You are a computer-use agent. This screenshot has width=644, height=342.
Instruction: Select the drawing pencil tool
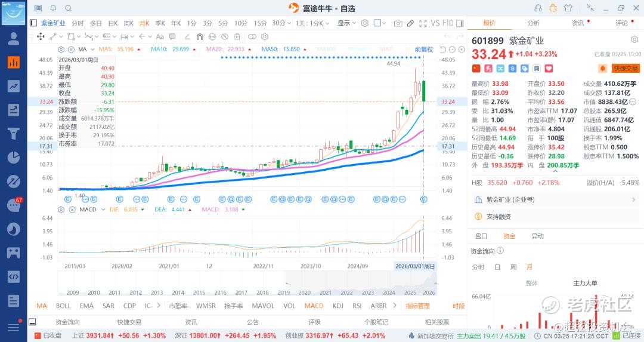[x=410, y=23]
